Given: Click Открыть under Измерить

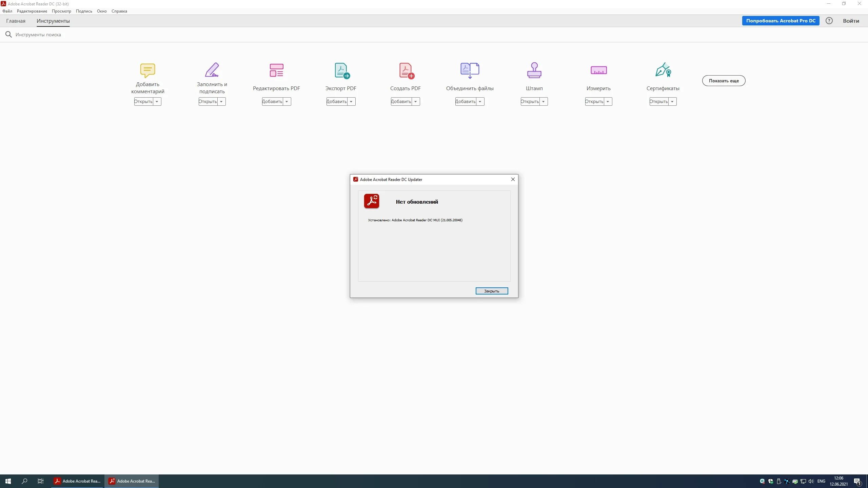Looking at the screenshot, I should [x=594, y=102].
